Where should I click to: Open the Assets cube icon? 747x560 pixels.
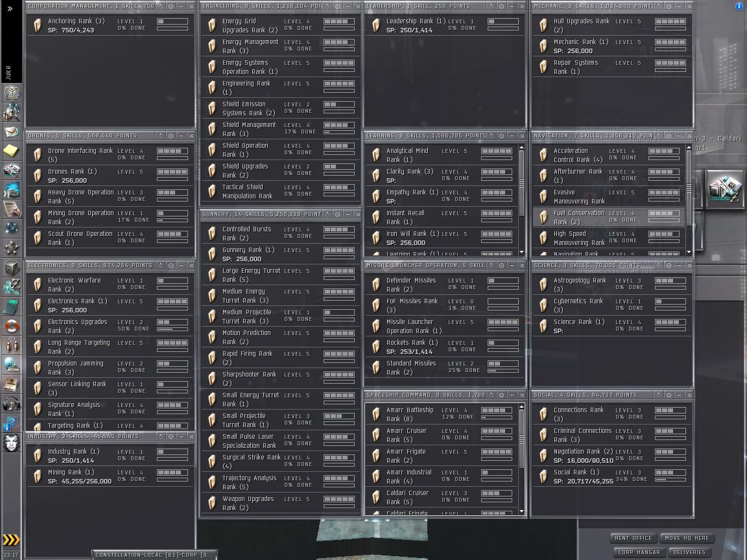12,268
